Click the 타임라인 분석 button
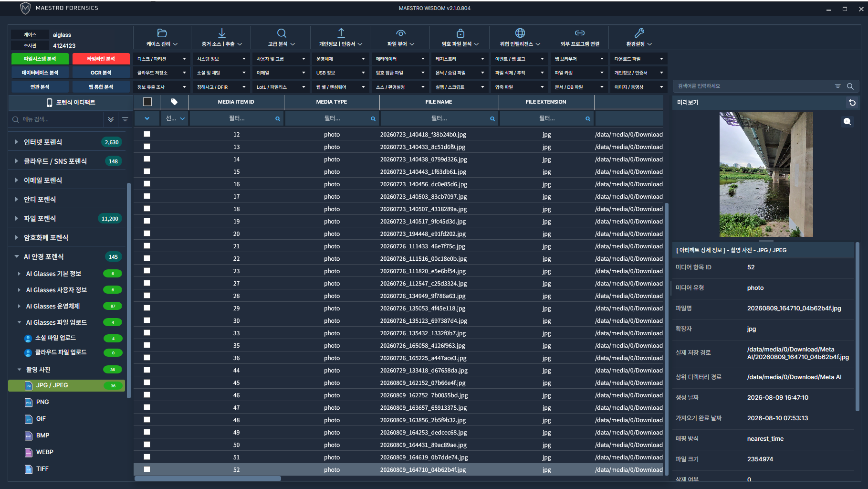The image size is (868, 489). point(101,59)
